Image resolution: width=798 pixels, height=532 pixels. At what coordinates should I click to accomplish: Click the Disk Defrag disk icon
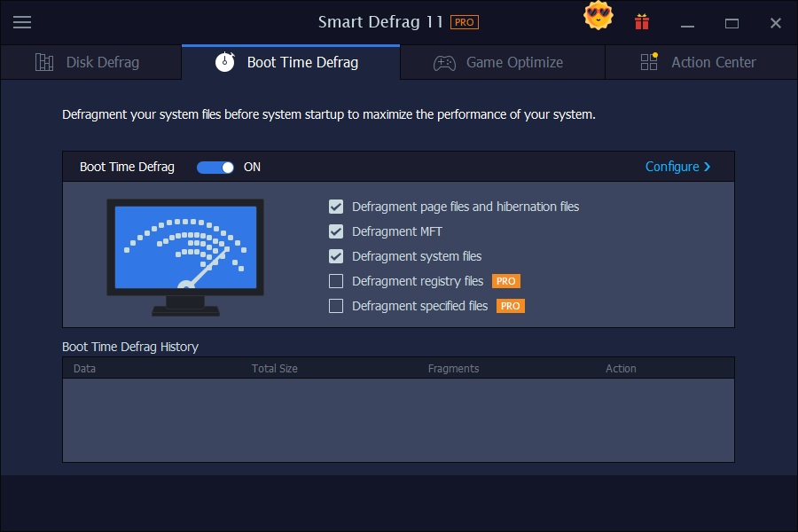(43, 62)
